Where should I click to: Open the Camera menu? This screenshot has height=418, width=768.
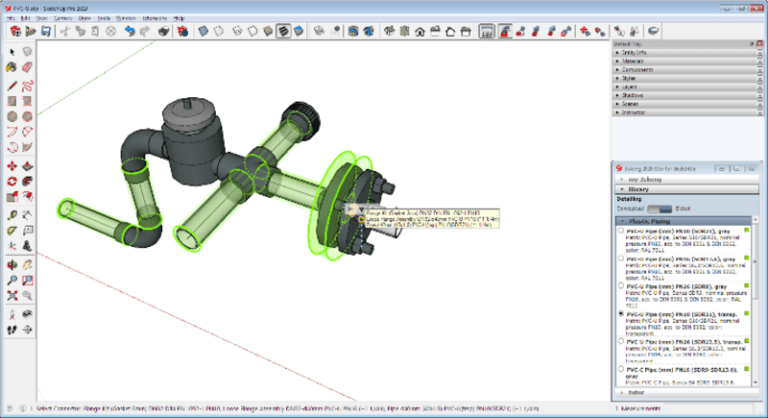(x=63, y=18)
